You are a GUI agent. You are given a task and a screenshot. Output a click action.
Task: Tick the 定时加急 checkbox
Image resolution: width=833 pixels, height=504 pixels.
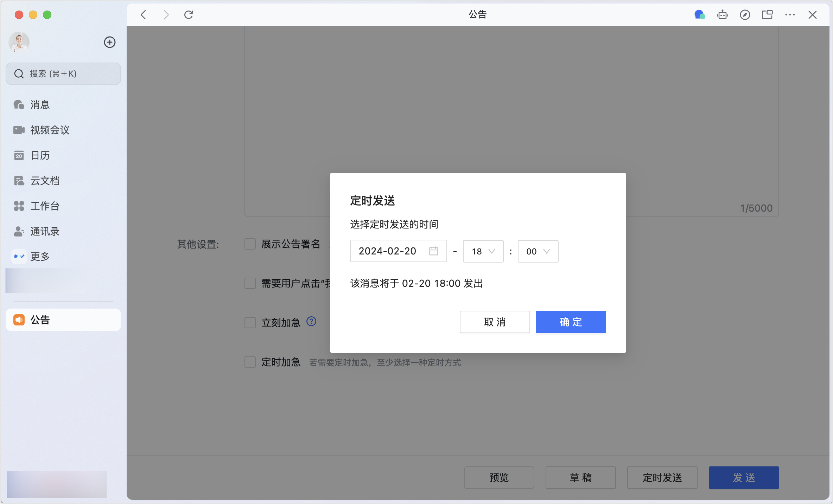point(250,362)
